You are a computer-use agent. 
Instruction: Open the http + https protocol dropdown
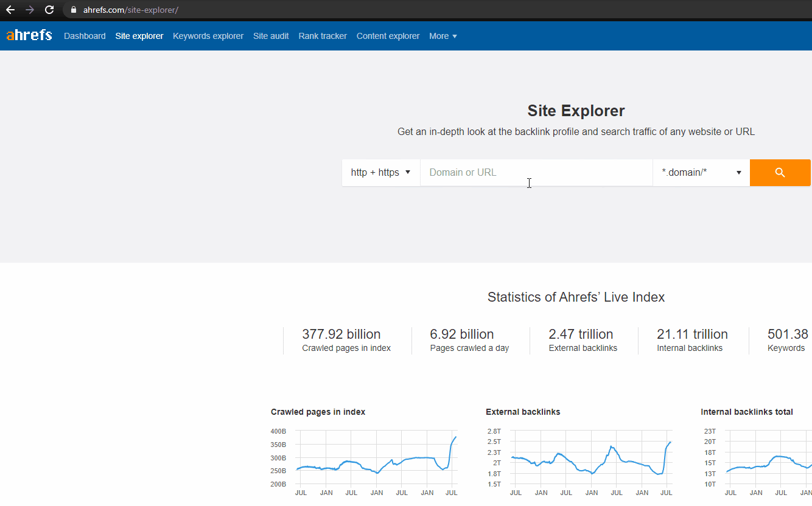pyautogui.click(x=380, y=173)
